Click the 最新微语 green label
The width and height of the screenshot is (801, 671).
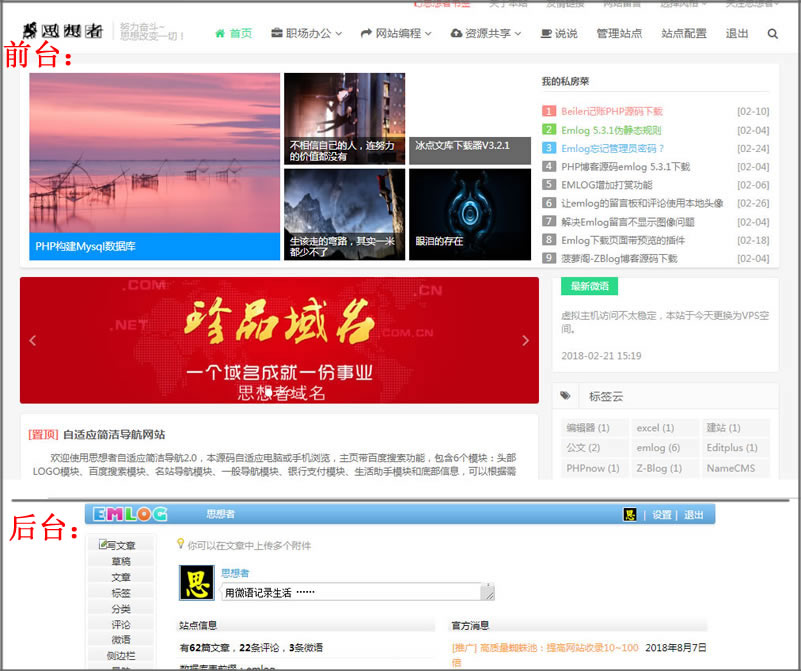[590, 286]
